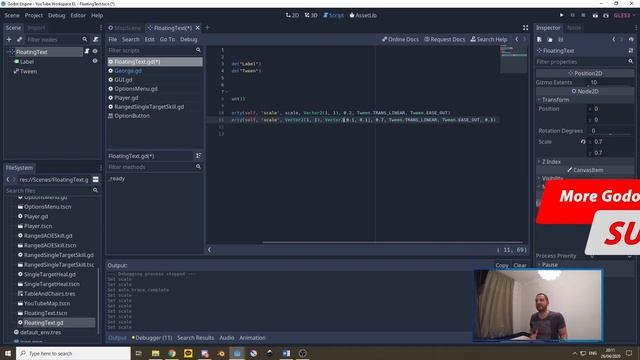Jump to _ready method
This screenshot has width=640, height=360.
tap(117, 178)
